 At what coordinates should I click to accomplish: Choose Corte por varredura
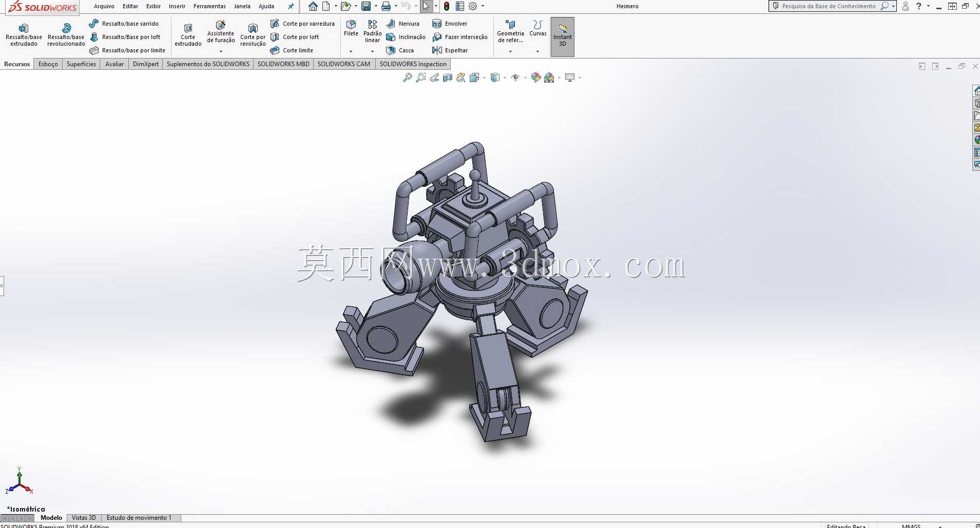coord(302,24)
